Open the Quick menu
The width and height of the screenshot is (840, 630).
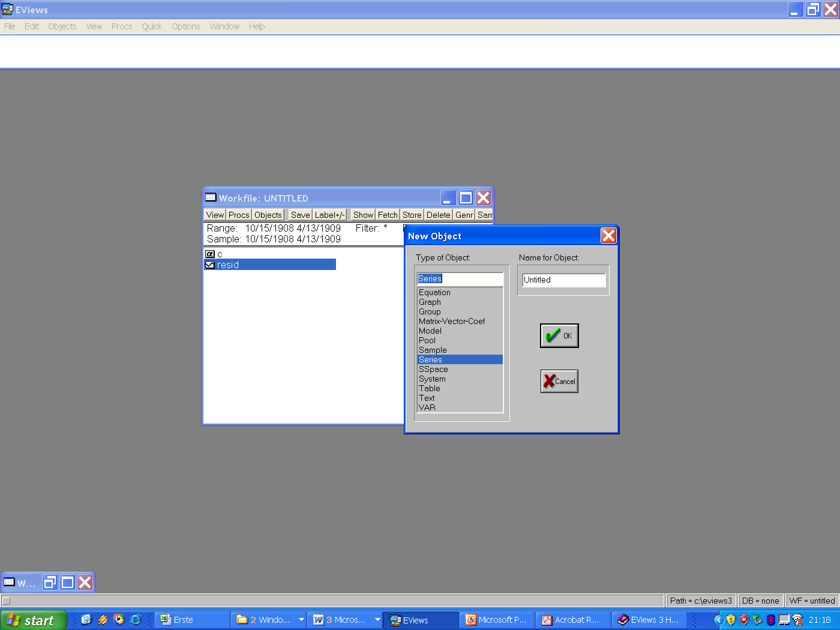coord(152,26)
